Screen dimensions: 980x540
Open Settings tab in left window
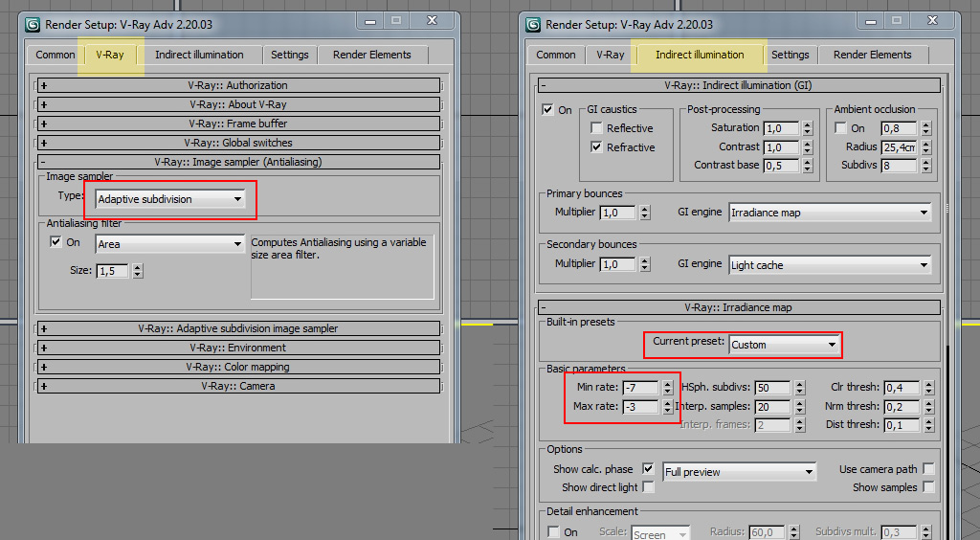[289, 55]
